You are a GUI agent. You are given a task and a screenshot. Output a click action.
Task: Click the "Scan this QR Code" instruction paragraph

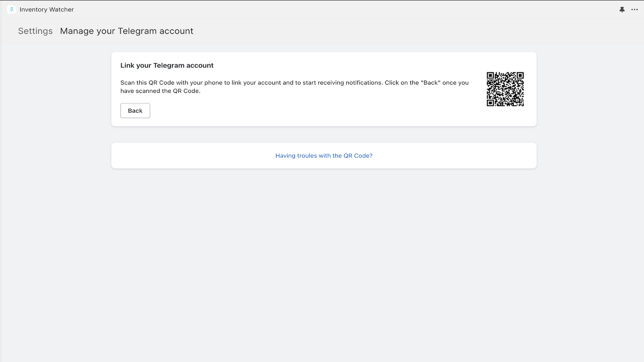(x=294, y=86)
